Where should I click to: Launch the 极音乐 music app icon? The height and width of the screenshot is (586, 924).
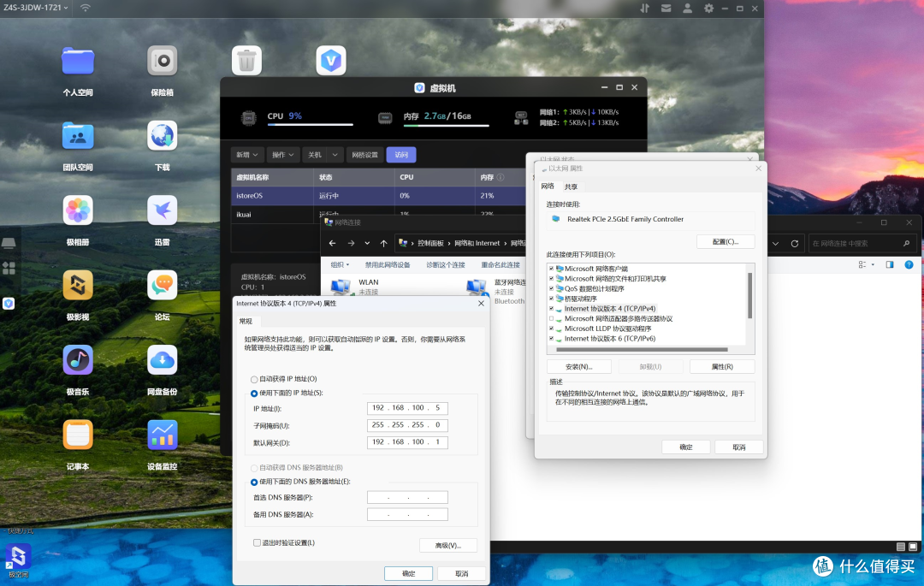78,360
